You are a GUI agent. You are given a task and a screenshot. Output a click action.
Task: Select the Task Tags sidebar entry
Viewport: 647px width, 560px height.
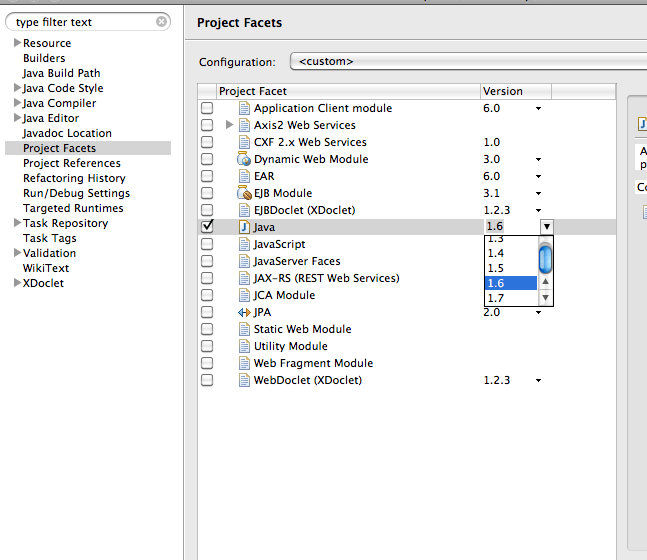click(x=50, y=238)
